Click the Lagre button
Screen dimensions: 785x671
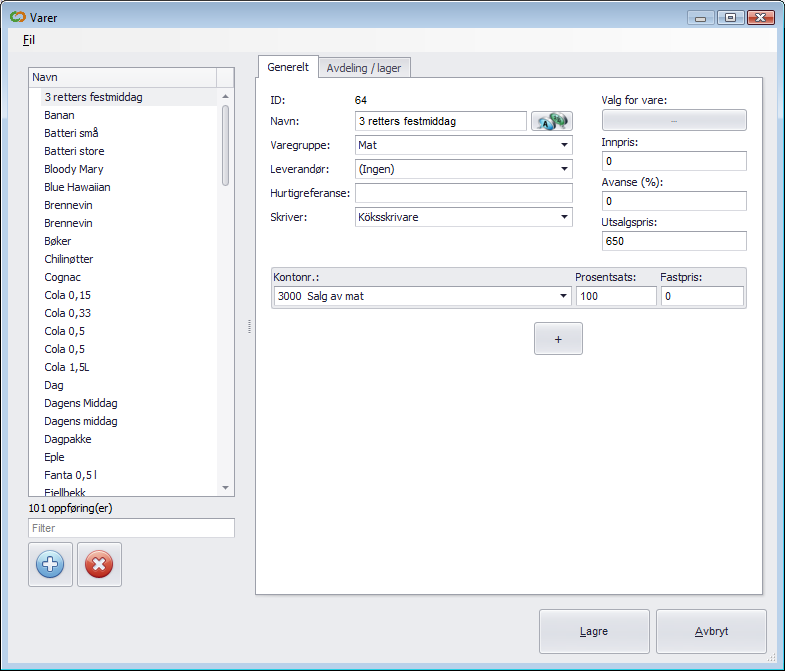point(594,631)
